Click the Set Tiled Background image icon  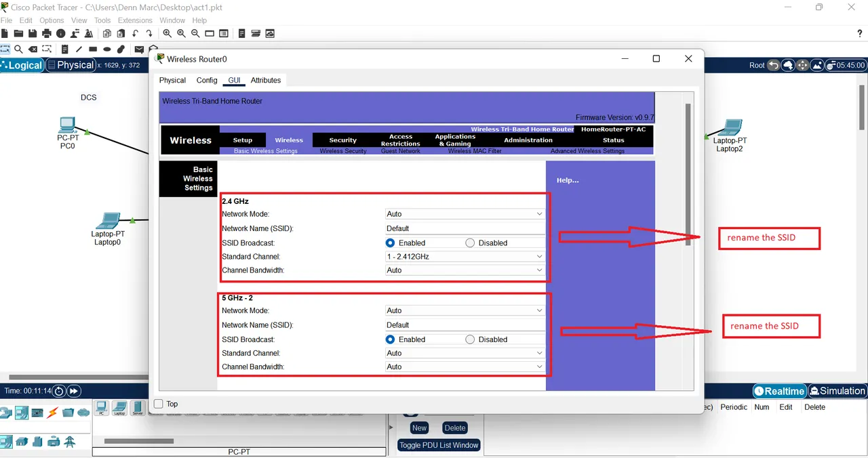click(x=817, y=65)
